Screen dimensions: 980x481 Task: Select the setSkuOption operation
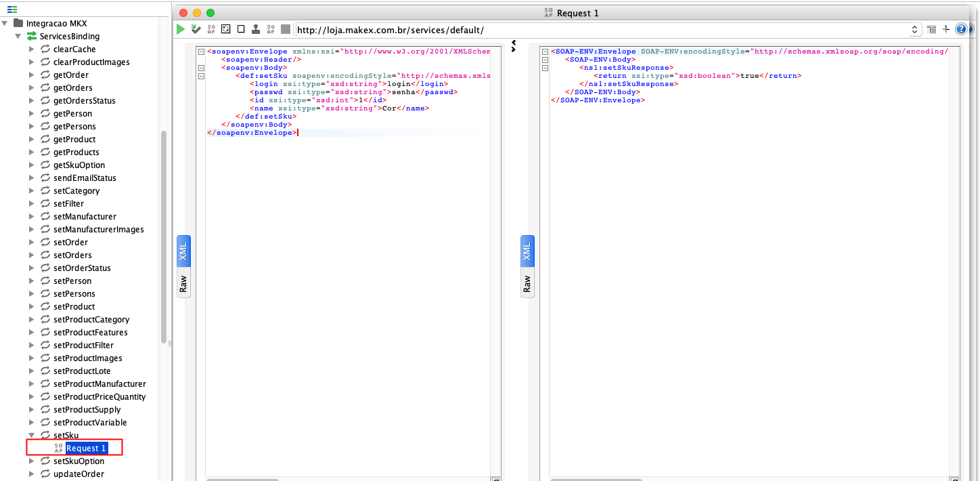(x=79, y=461)
